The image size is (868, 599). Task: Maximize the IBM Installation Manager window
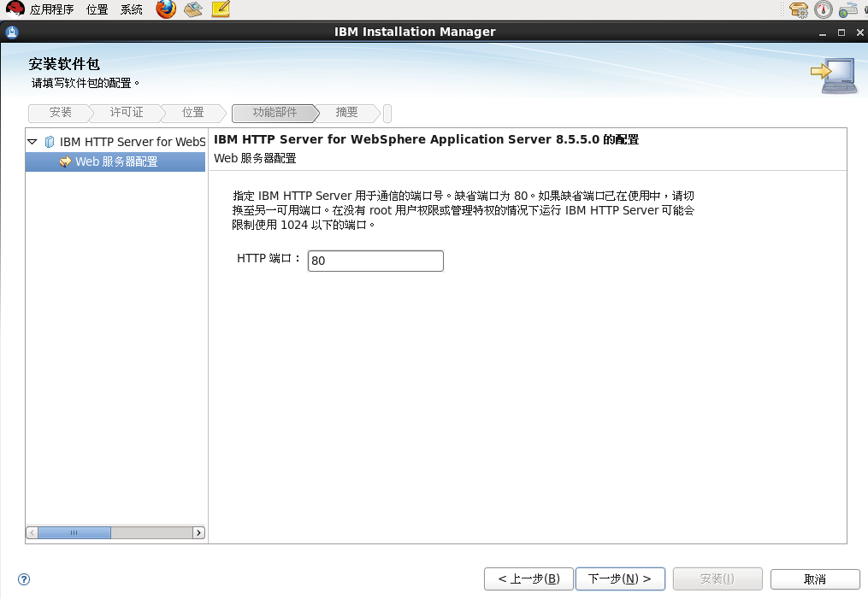841,32
